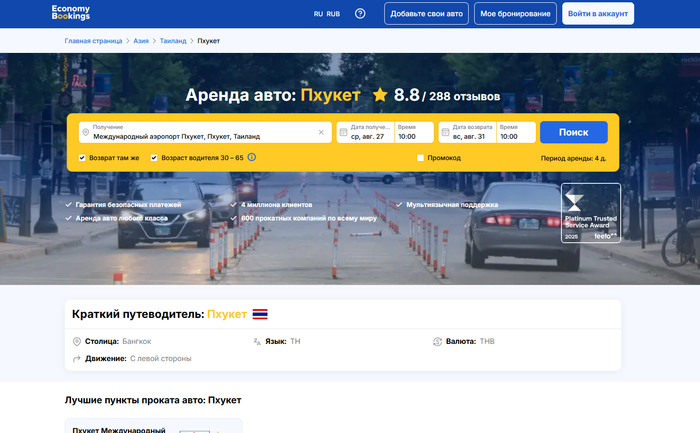This screenshot has height=433, width=700.
Task: Click Войти в аккаунт button
Action: 598,14
